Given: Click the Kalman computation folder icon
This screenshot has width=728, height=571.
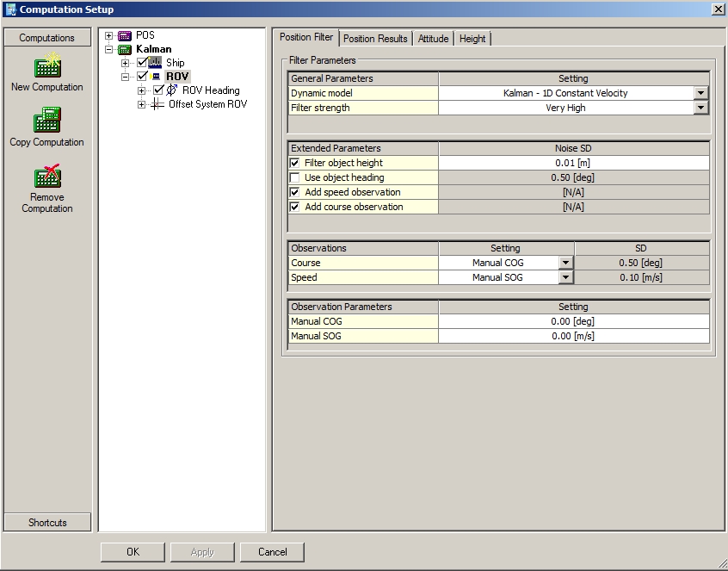Looking at the screenshot, I should [125, 49].
